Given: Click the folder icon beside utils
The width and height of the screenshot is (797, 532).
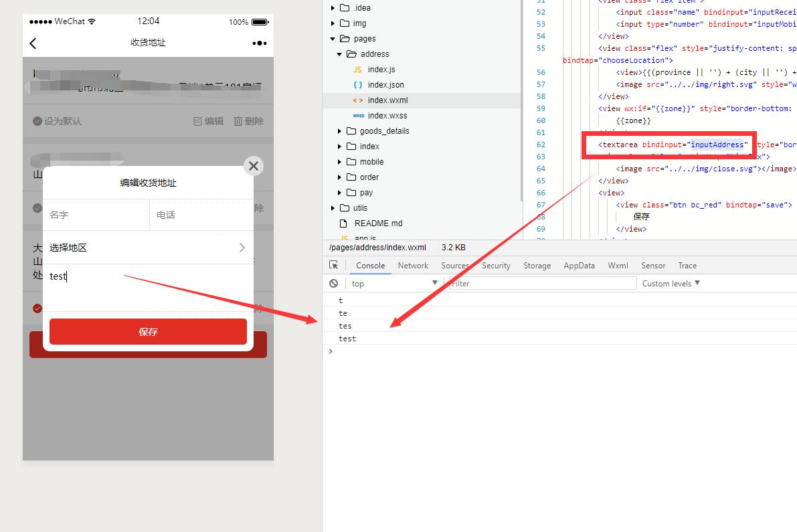Looking at the screenshot, I should (x=345, y=208).
